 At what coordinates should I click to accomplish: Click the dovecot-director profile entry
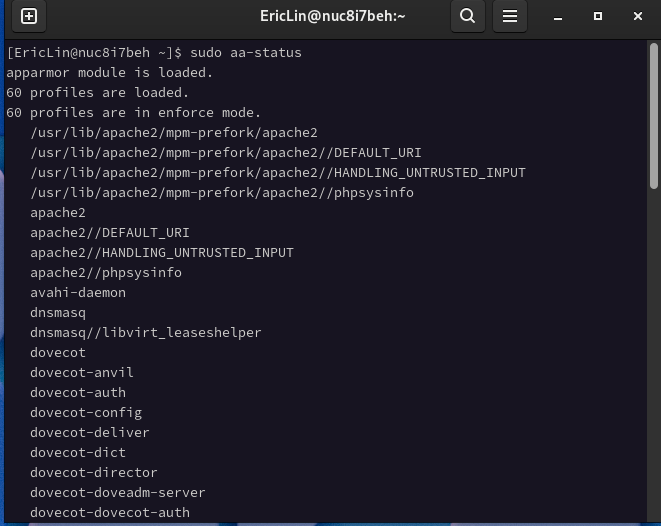[94, 472]
